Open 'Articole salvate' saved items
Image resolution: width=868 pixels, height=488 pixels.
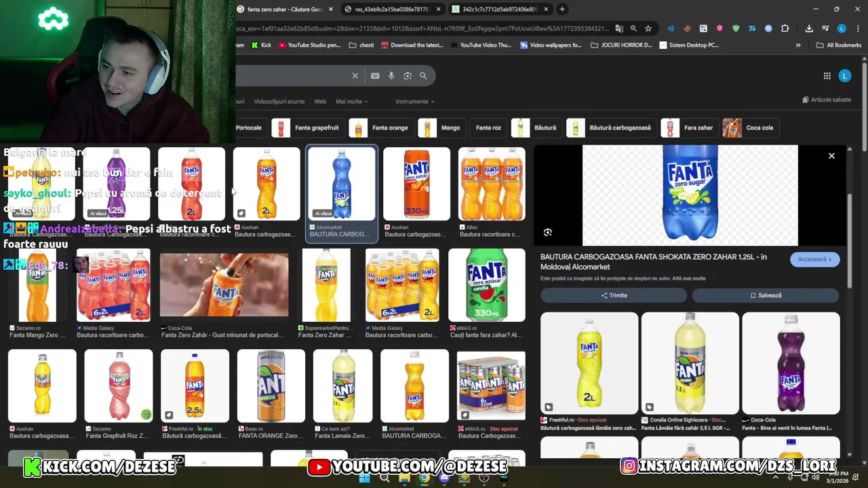pyautogui.click(x=827, y=100)
